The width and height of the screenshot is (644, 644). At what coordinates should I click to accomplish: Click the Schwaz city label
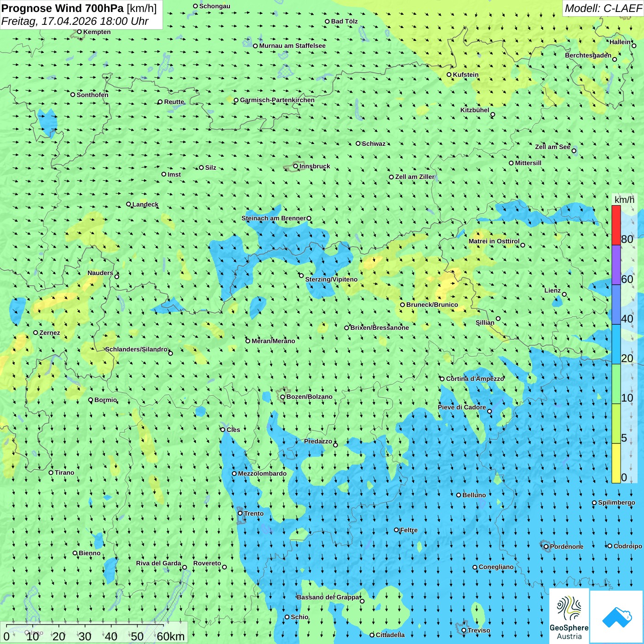(x=374, y=144)
